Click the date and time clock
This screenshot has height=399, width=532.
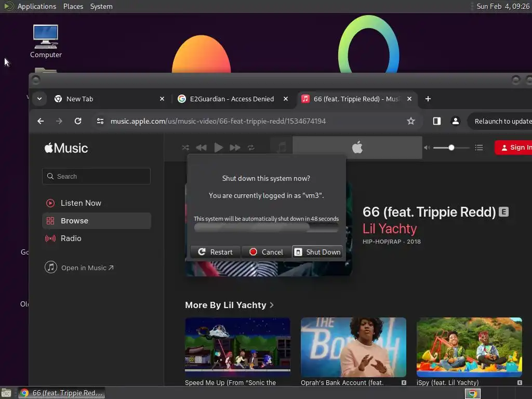(x=502, y=6)
